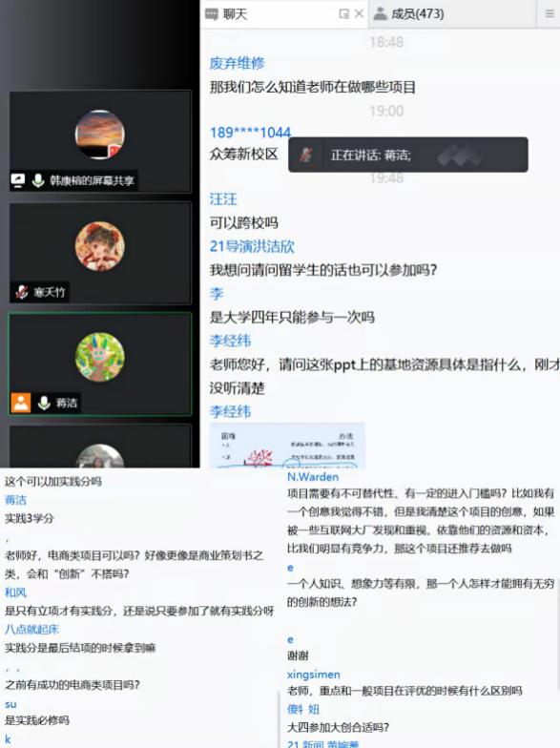Click the microphone icon beside 韩康榕的屏幕共享

tap(38, 180)
